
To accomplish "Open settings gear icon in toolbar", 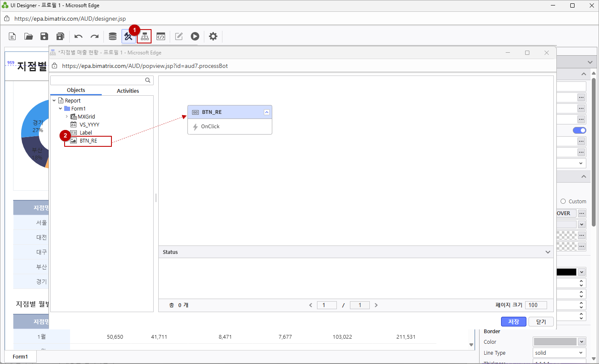I will (213, 36).
